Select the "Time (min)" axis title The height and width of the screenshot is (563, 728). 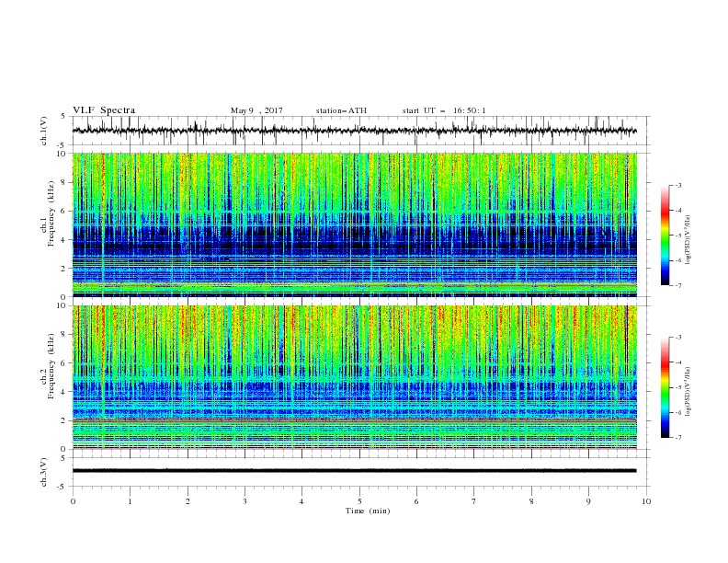click(368, 511)
